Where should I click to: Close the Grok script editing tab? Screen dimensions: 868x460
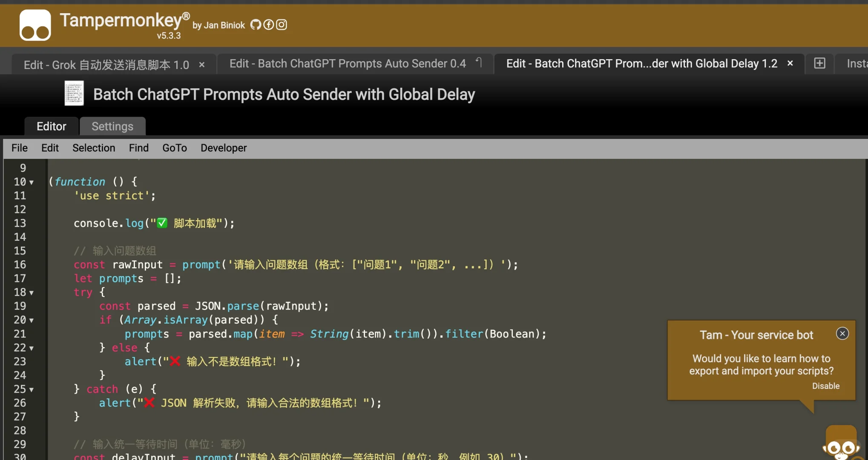(202, 65)
